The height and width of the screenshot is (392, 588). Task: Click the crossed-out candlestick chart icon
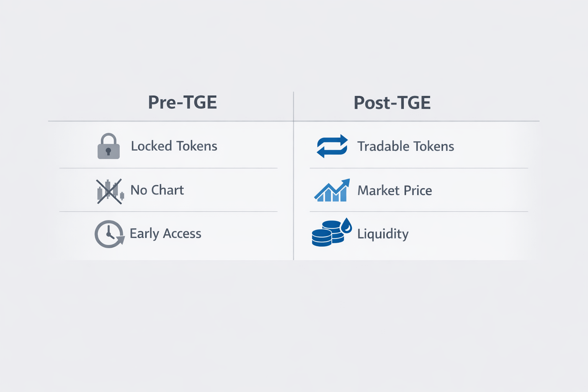110,191
